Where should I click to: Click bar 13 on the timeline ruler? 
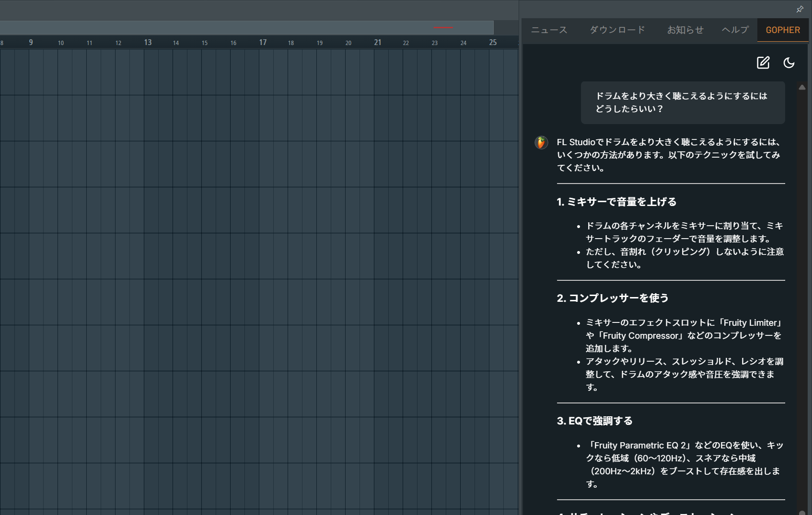(148, 42)
